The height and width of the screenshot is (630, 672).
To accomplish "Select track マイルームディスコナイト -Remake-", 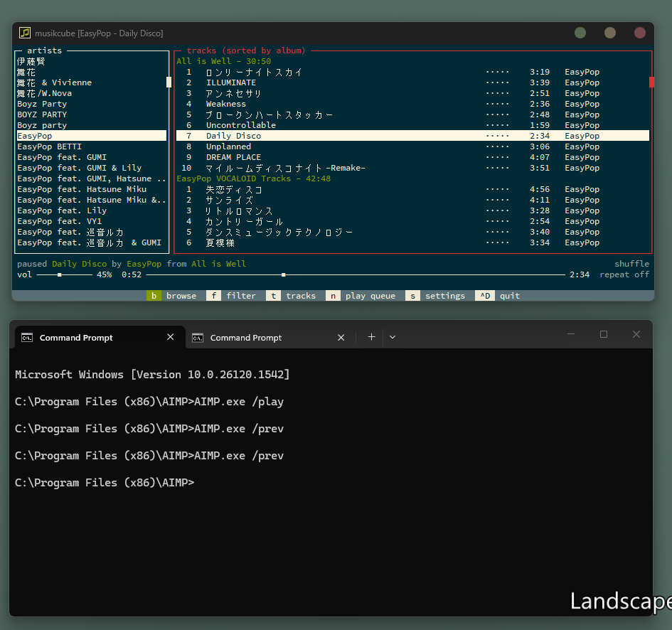I will pos(412,168).
